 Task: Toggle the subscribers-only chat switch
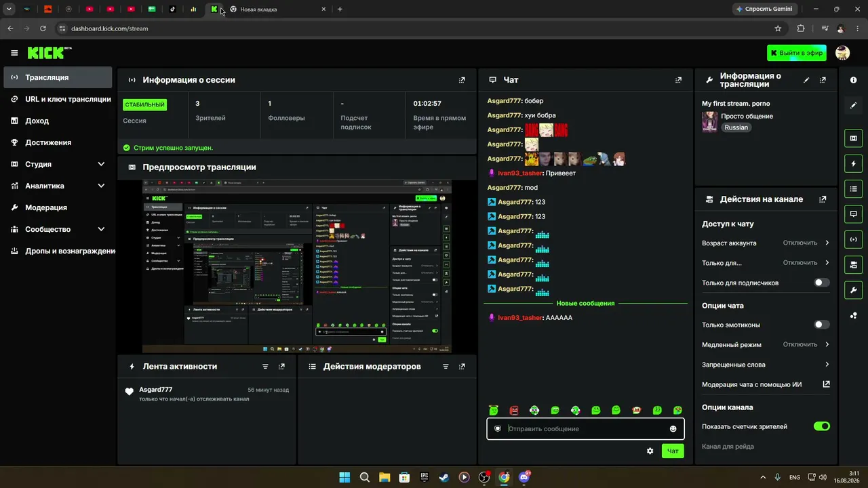click(821, 283)
